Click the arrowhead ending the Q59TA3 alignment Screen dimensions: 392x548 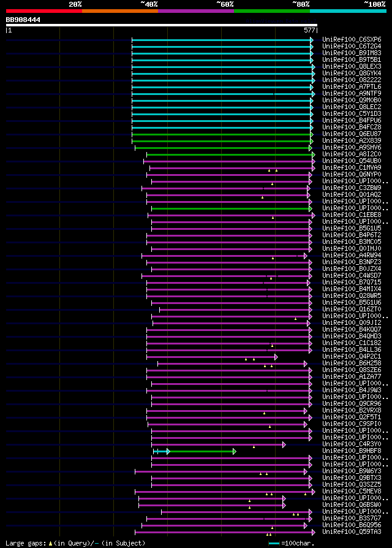(314, 533)
